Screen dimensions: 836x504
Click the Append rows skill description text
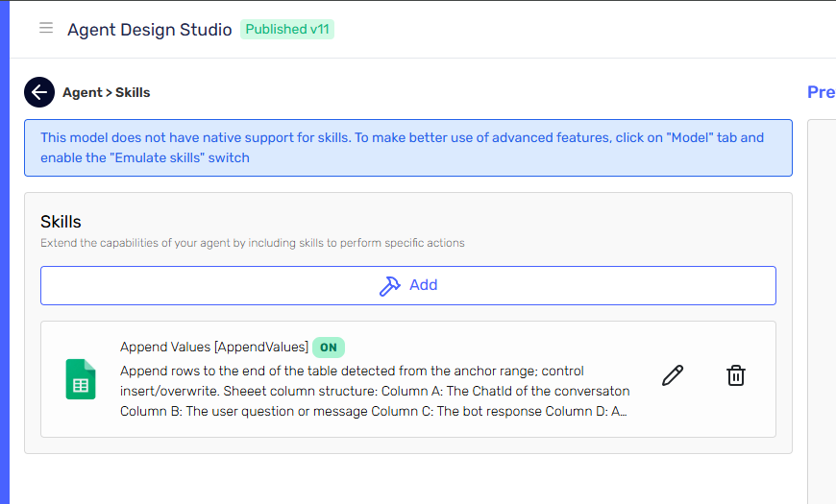(375, 391)
